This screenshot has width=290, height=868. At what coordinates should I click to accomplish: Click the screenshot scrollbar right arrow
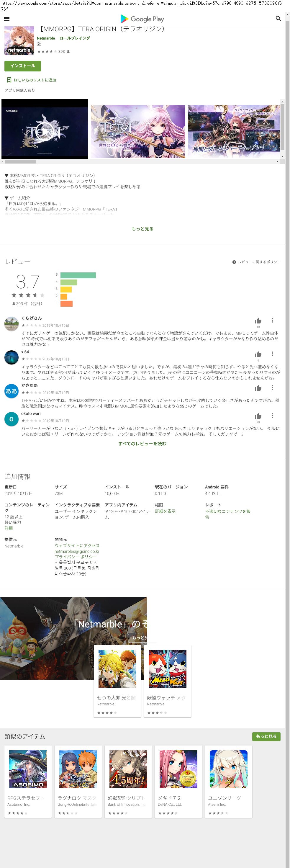[278, 162]
